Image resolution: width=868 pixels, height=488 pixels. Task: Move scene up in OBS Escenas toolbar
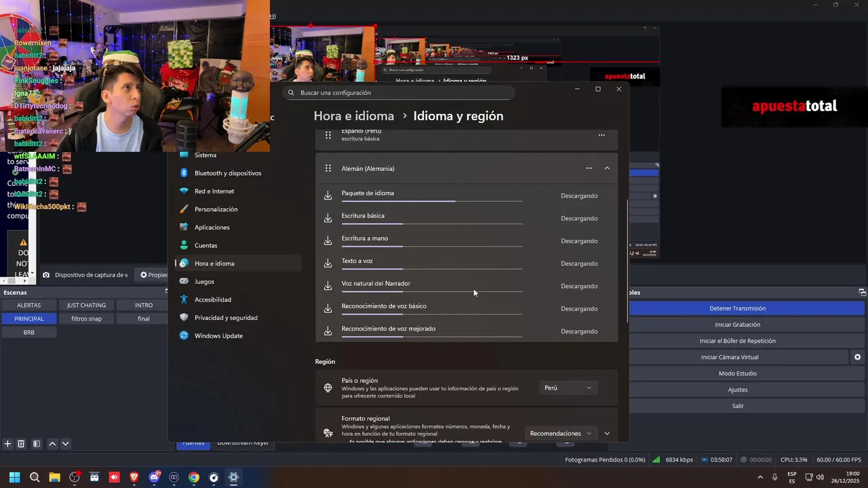52,444
